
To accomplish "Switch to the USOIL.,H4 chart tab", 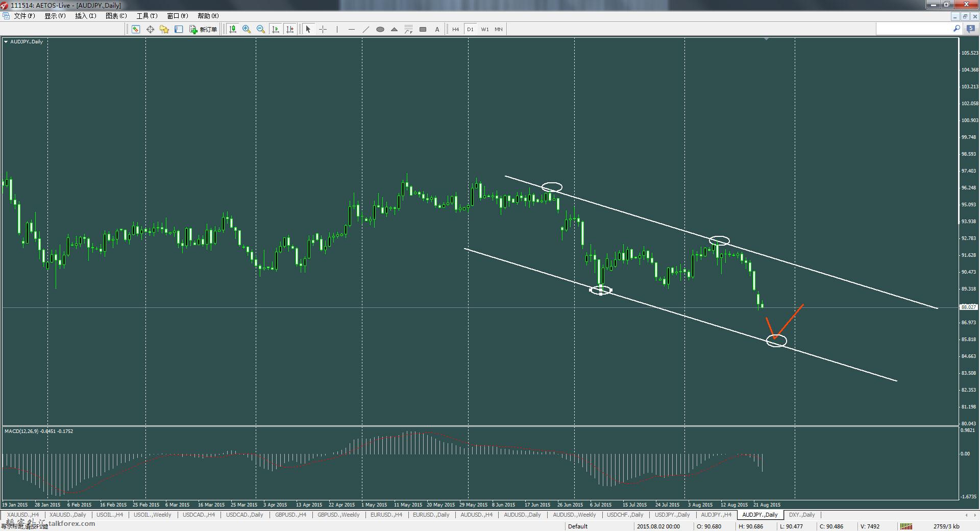I will (x=110, y=515).
